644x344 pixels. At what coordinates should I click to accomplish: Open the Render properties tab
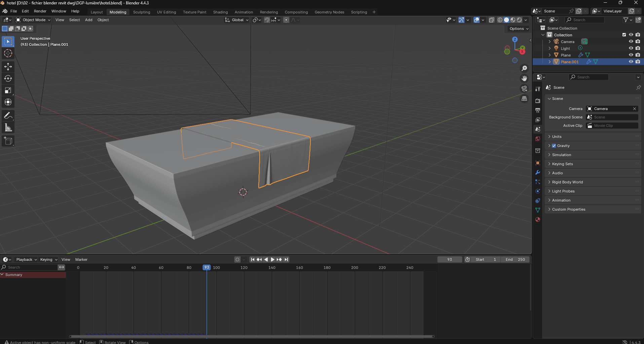[x=538, y=101]
